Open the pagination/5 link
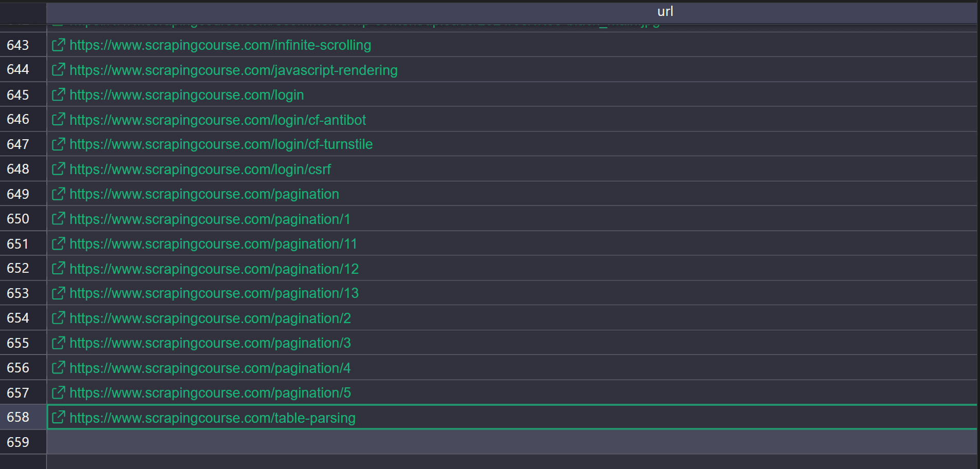The height and width of the screenshot is (469, 980). click(x=210, y=393)
